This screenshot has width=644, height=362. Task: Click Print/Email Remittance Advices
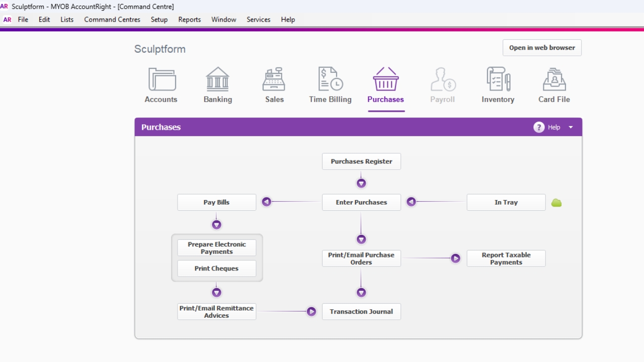[216, 312]
